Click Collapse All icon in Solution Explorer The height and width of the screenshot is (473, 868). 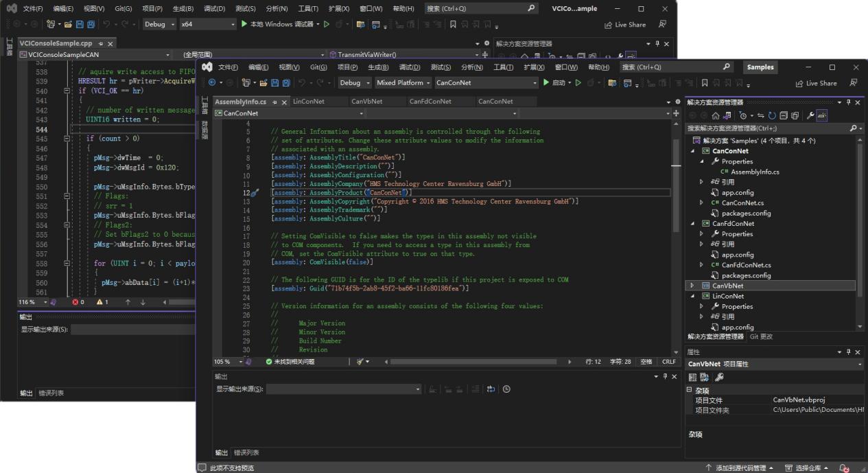tap(784, 115)
